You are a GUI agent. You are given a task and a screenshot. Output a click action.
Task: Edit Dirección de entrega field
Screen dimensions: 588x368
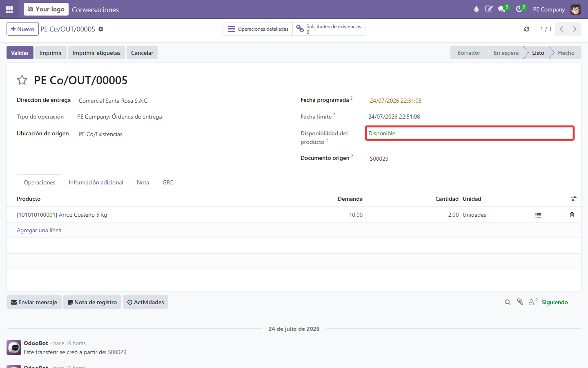[184, 101]
